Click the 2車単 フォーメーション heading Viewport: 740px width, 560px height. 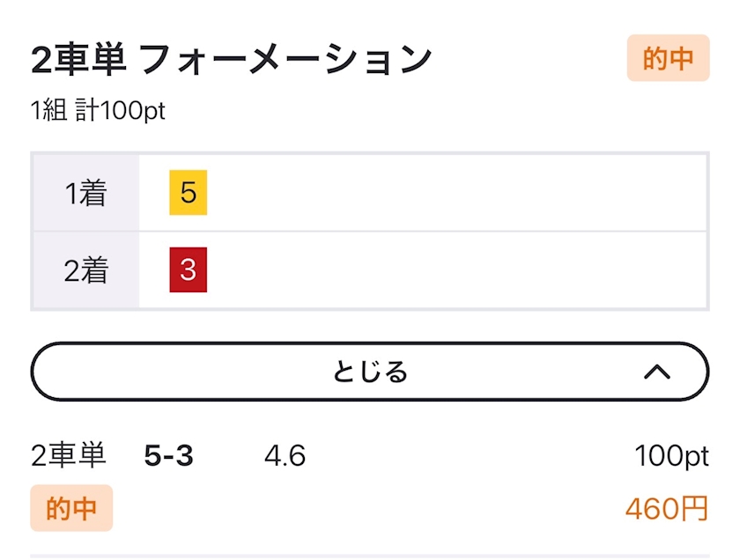(231, 59)
